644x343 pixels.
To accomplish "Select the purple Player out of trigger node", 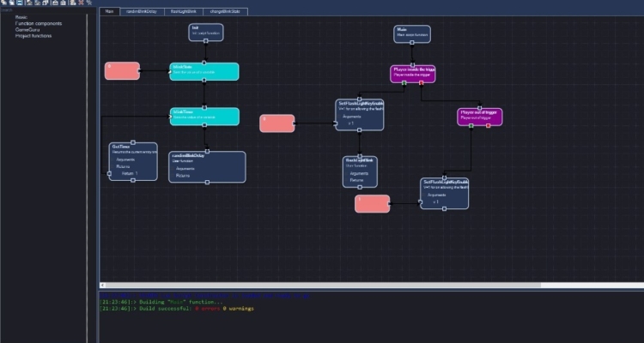I will 480,117.
